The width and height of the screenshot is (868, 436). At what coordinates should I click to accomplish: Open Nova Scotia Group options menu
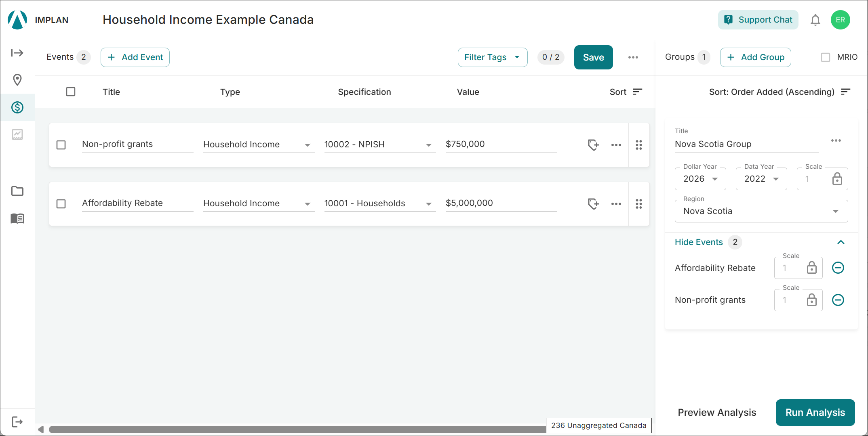click(836, 140)
